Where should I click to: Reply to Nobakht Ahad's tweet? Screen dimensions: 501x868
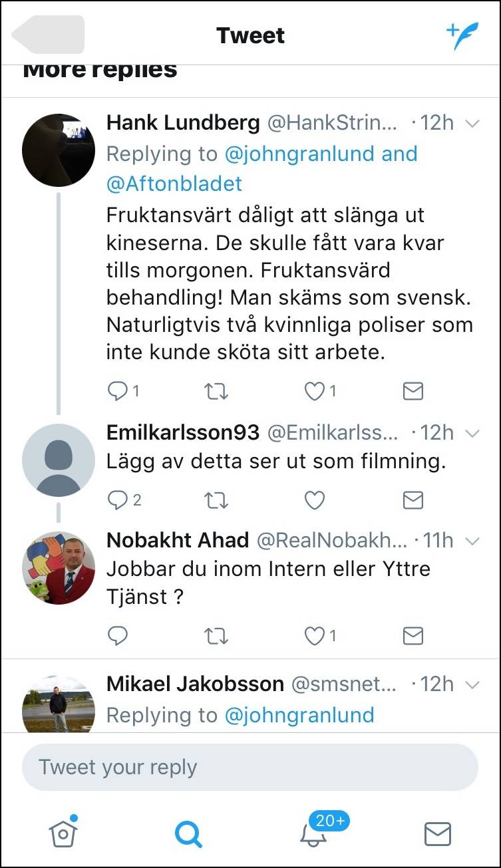click(117, 637)
